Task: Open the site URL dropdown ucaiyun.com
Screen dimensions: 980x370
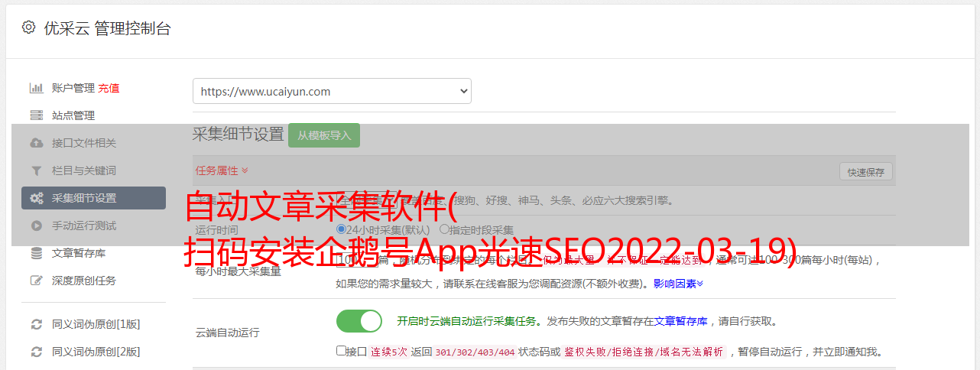Action: pos(332,91)
